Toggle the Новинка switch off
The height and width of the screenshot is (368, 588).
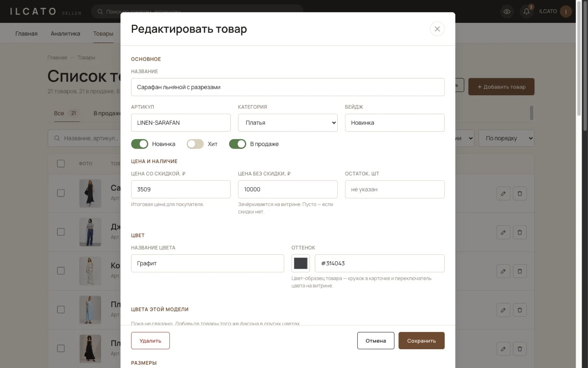(140, 144)
